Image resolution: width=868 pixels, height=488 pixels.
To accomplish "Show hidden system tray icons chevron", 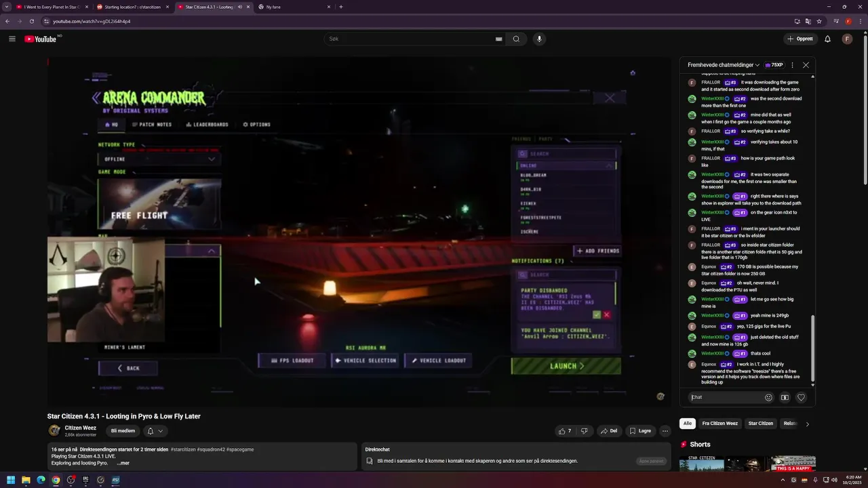I will click(x=783, y=480).
